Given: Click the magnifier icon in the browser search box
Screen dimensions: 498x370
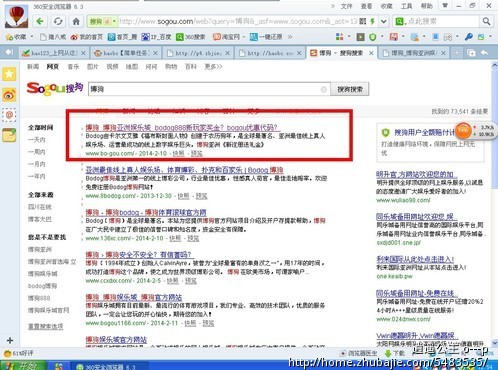Looking at the screenshot, I should 486,22.
